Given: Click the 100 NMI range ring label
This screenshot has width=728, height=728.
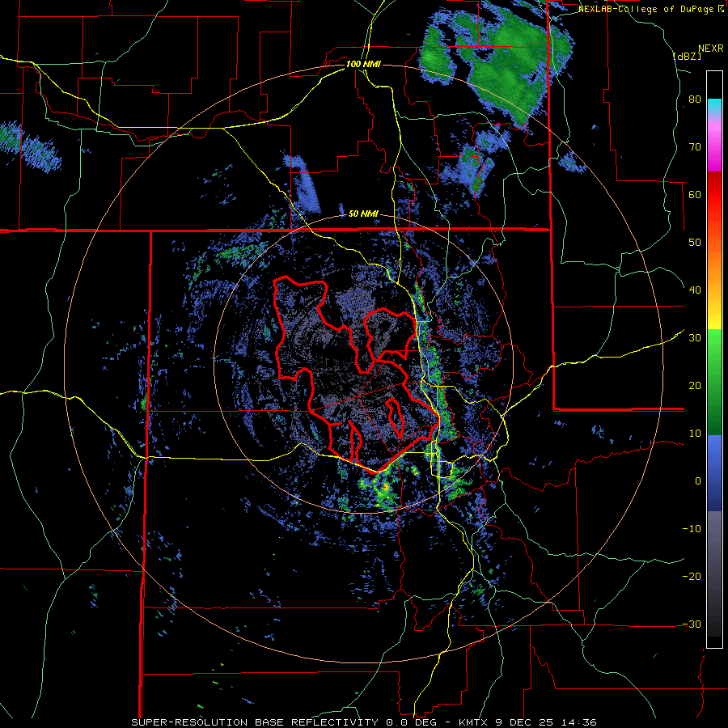Looking at the screenshot, I should point(363,64).
